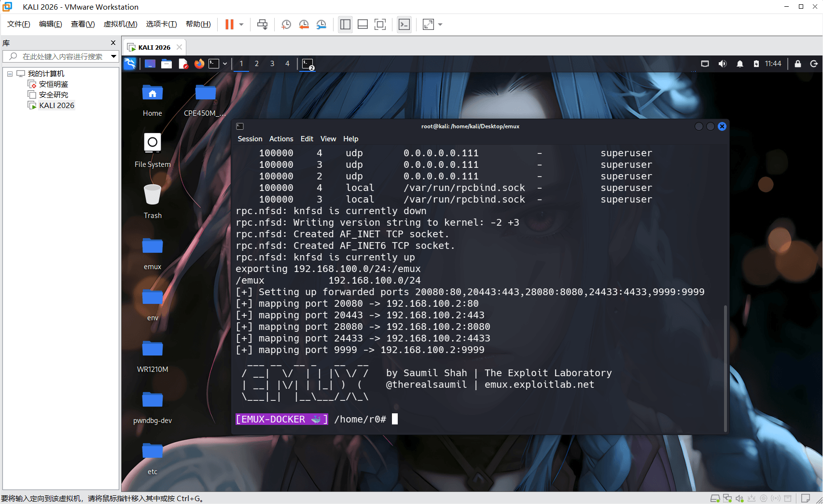Launch the terminal emulator from the panel
The width and height of the screenshot is (823, 504).
coord(214,64)
